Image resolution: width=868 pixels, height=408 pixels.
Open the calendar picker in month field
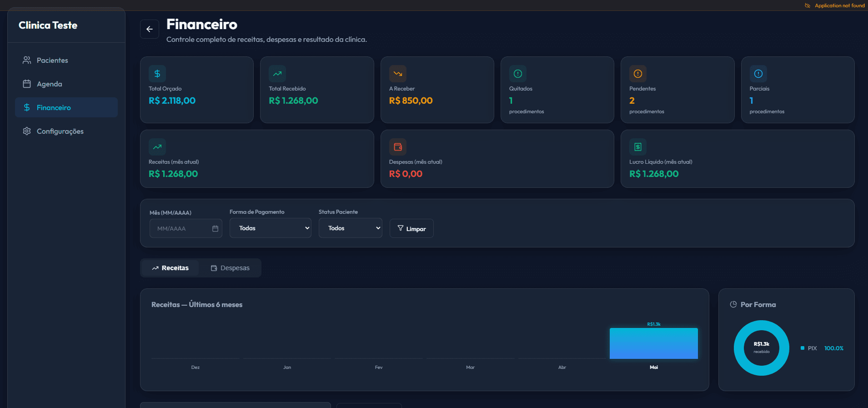click(x=215, y=228)
